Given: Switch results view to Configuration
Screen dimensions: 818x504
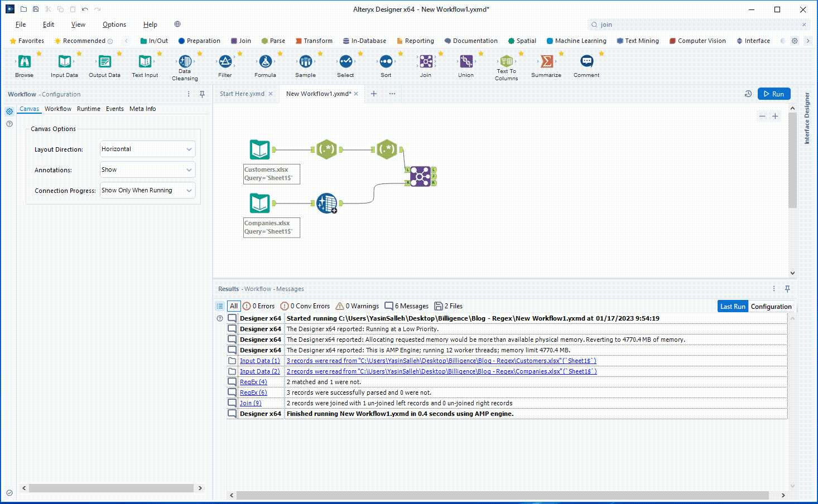Looking at the screenshot, I should point(771,306).
